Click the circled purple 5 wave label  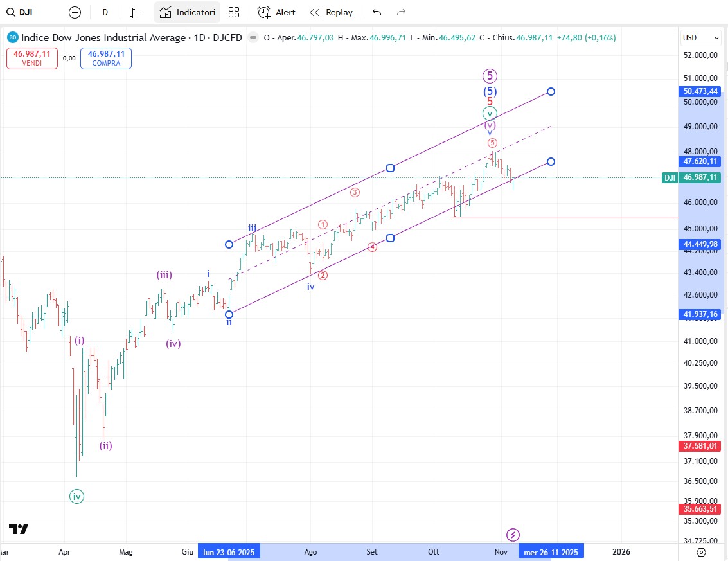pos(490,76)
